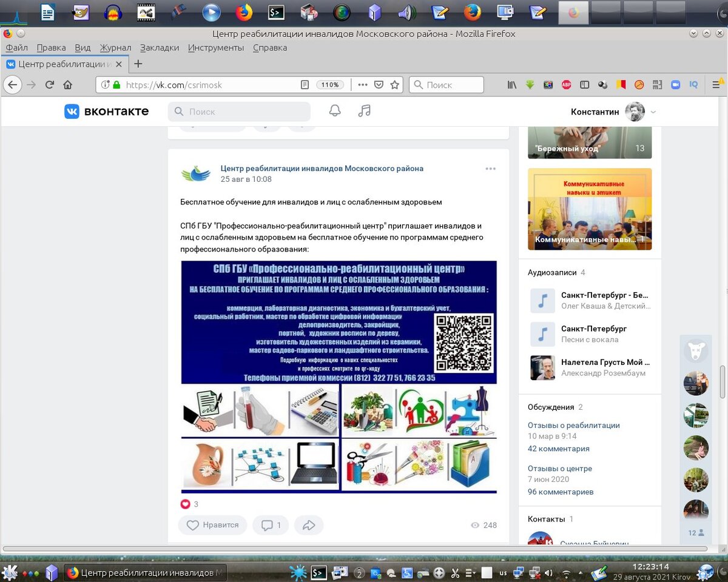Open the post's three-dot options menu
This screenshot has height=582, width=728.
point(490,169)
